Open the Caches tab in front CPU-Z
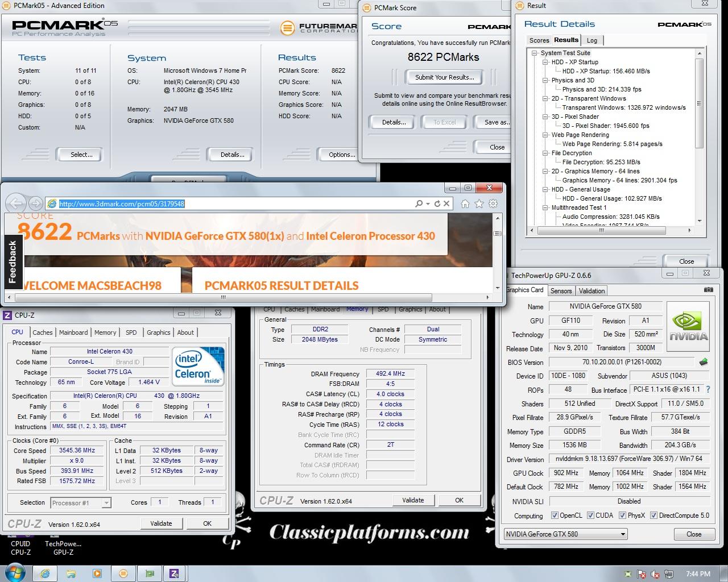The image size is (728, 582). coord(42,332)
